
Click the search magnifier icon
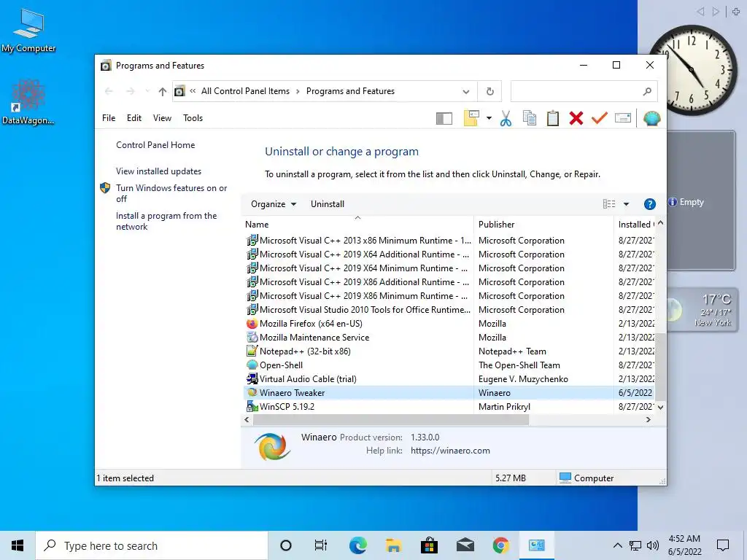646,91
